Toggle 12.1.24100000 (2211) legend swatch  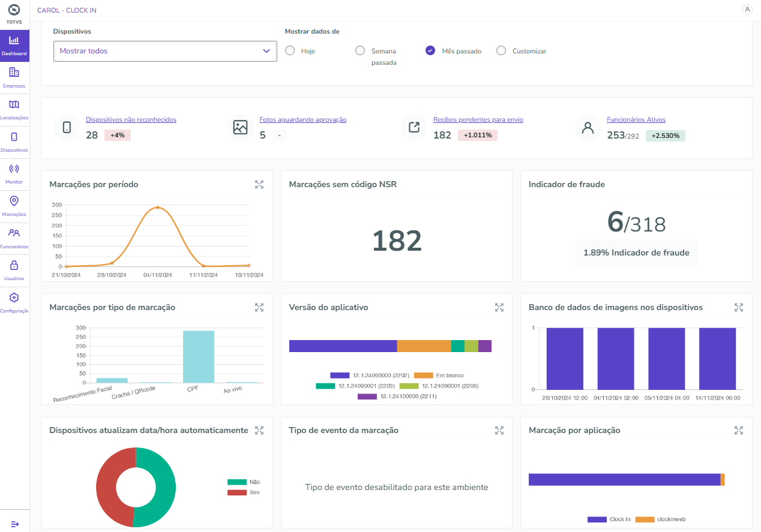[x=367, y=396]
